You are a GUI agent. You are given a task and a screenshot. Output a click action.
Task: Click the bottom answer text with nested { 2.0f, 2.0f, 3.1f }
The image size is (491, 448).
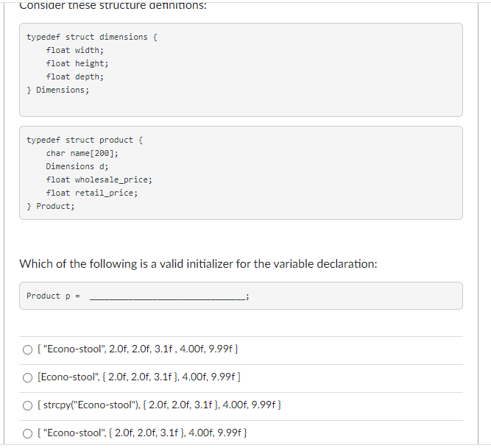tap(142, 433)
